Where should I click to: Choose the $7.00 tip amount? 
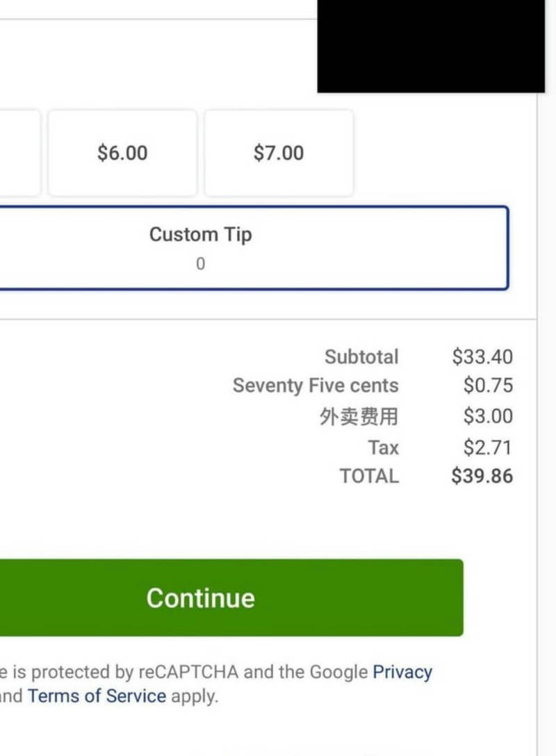(x=279, y=153)
